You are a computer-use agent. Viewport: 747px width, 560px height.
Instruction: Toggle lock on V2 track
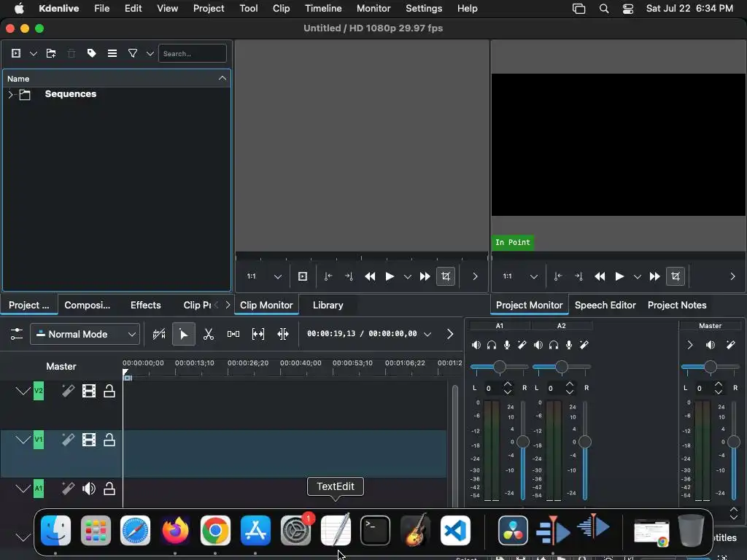point(109,391)
